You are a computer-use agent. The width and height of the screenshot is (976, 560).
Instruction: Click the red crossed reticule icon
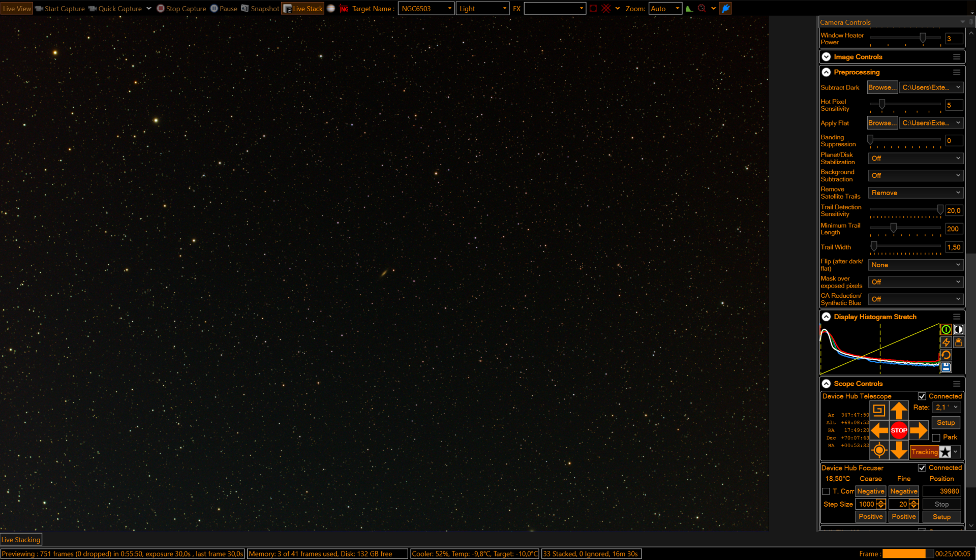tap(606, 9)
